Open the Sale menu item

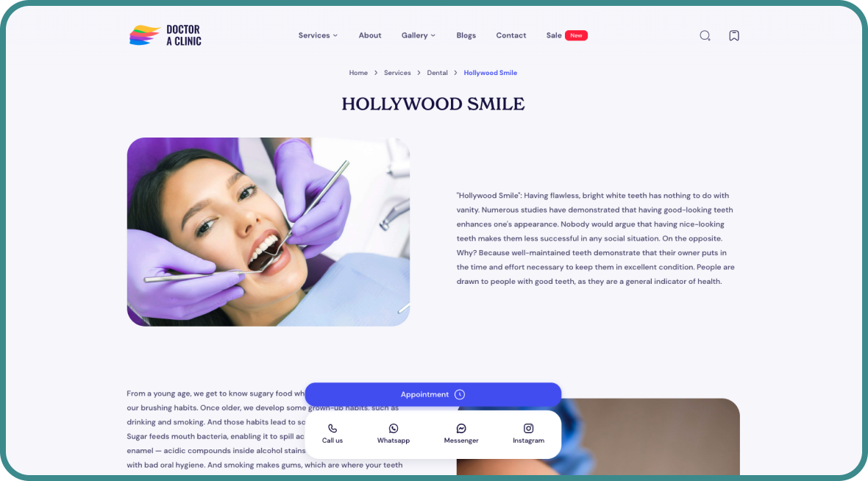(554, 35)
